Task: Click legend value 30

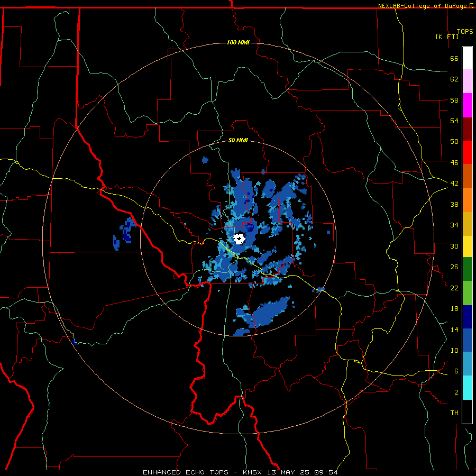Action: [454, 246]
